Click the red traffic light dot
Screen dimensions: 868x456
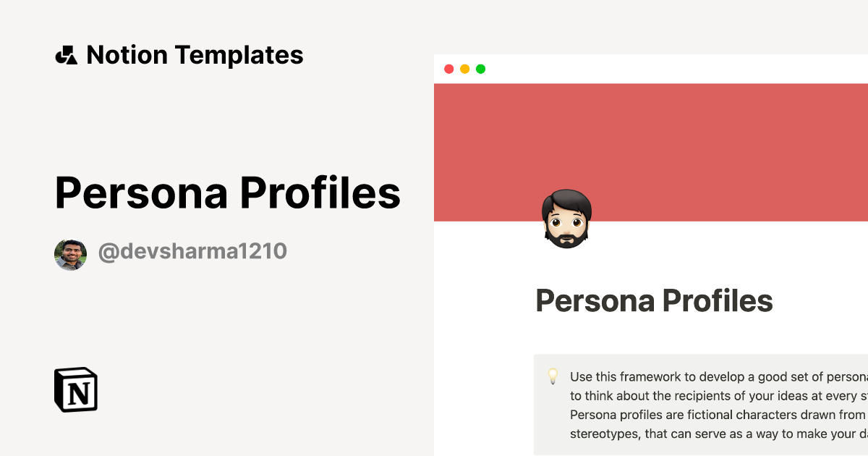tap(449, 69)
